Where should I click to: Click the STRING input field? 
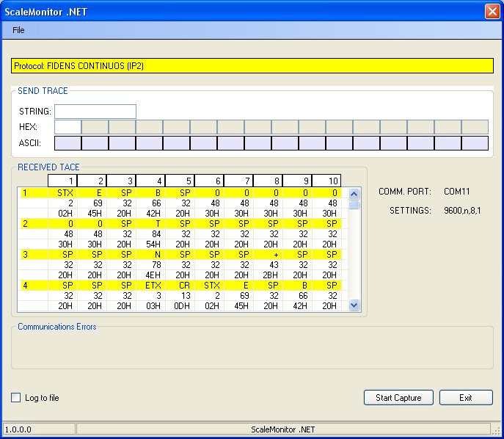click(95, 112)
